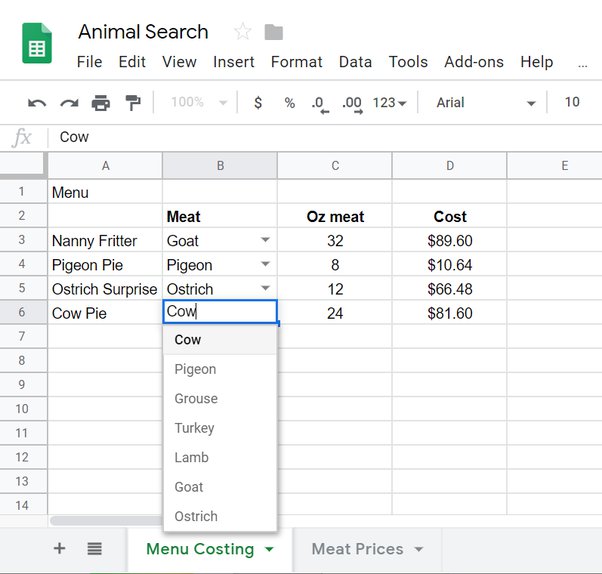The image size is (602, 574).
Task: Click the horizontal scrollbar
Action: (106, 521)
